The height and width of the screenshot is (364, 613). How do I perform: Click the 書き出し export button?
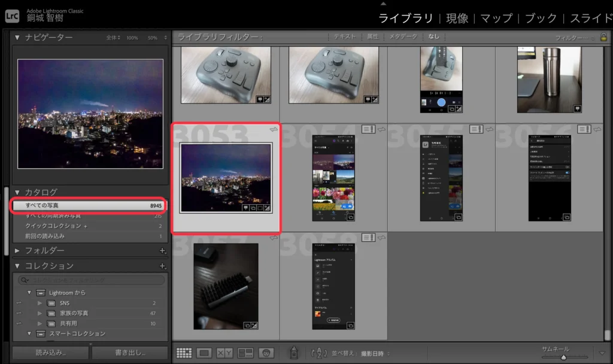tap(129, 353)
